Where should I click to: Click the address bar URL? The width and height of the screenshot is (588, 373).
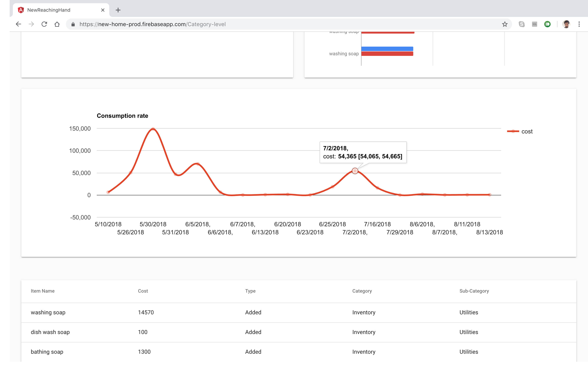[152, 24]
